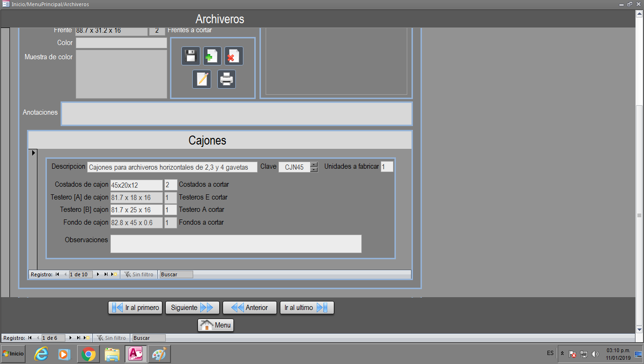Viewport: 644px width, 364px height.
Task: Click the delete record icon with red X
Action: click(233, 56)
